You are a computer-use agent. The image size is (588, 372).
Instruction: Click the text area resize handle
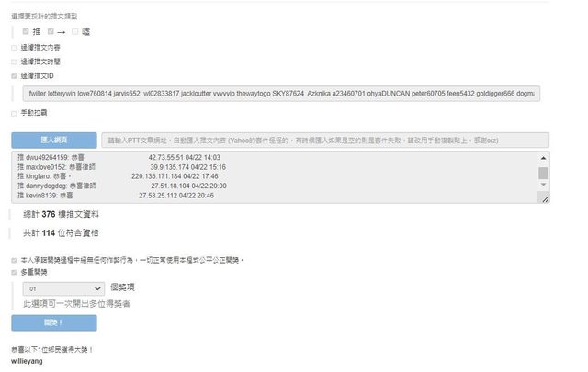point(544,198)
